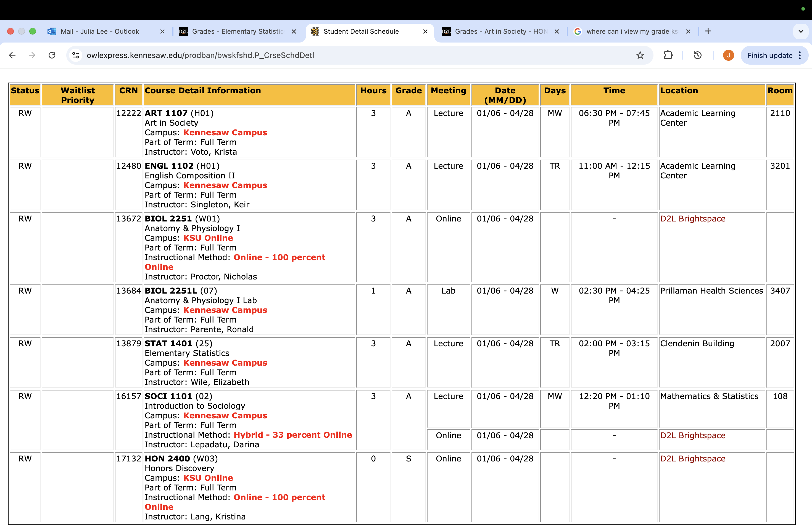Click the BIOL 2251L course title
The width and height of the screenshot is (812, 528).
point(171,291)
